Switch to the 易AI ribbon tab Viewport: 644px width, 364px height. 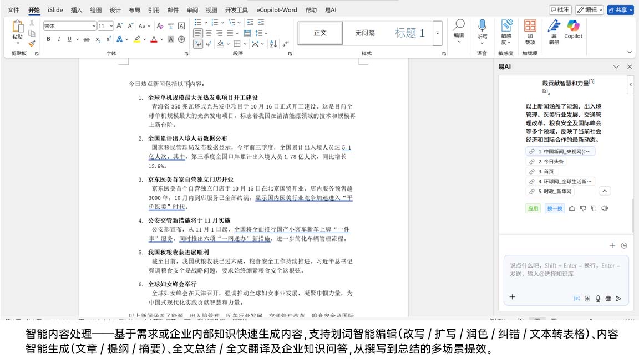(x=331, y=10)
